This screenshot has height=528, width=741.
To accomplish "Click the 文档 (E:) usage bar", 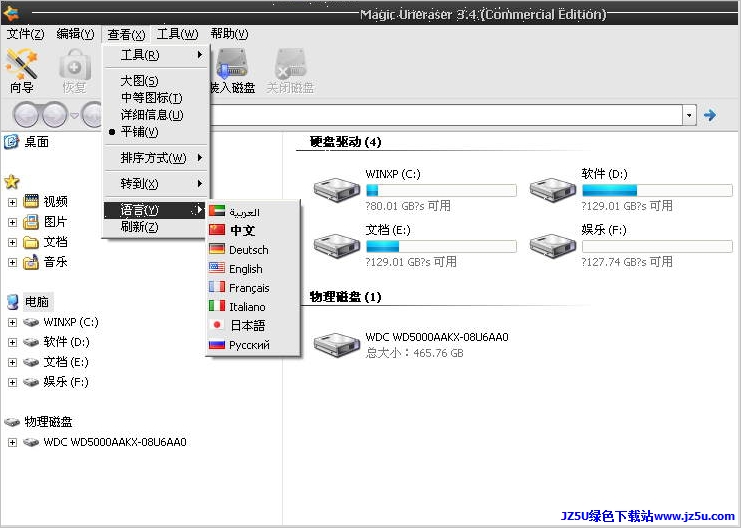I will 441,246.
